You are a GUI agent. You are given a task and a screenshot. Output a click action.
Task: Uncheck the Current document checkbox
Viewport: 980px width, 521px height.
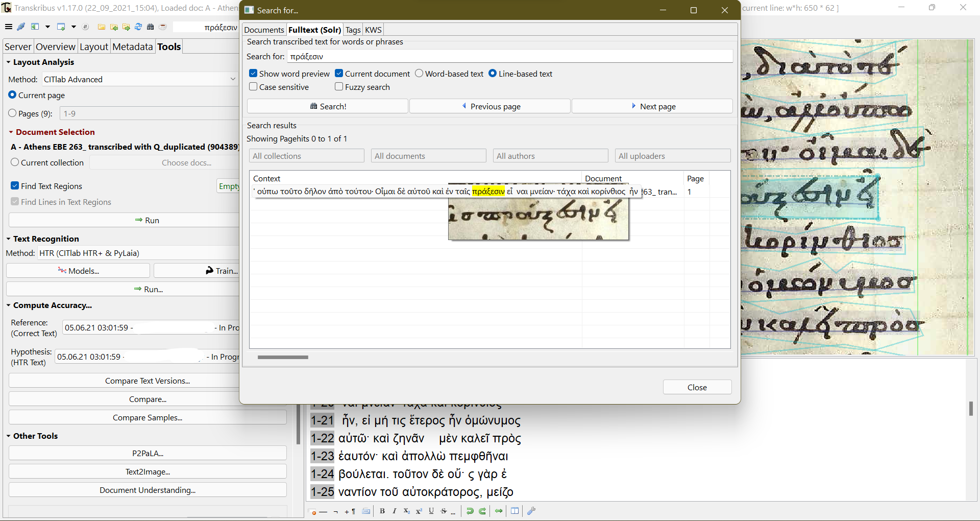[339, 74]
